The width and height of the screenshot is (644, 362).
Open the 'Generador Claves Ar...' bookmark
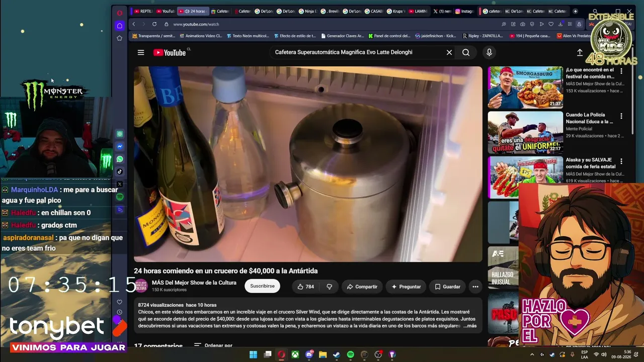click(x=342, y=36)
